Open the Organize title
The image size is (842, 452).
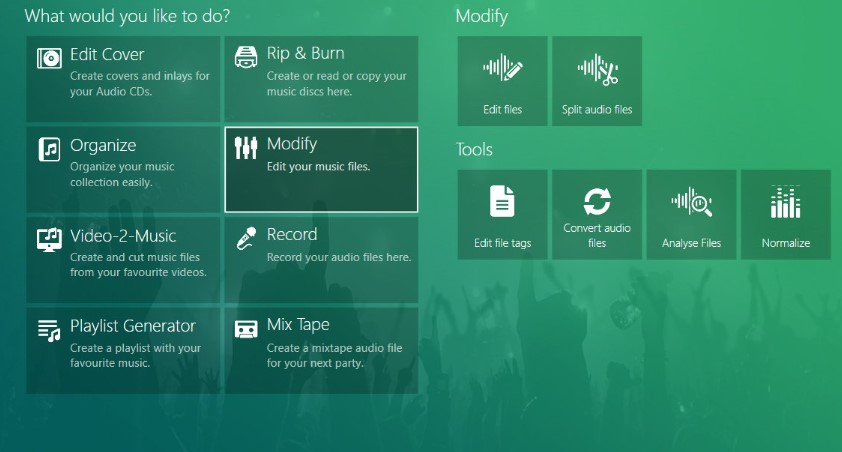point(103,145)
